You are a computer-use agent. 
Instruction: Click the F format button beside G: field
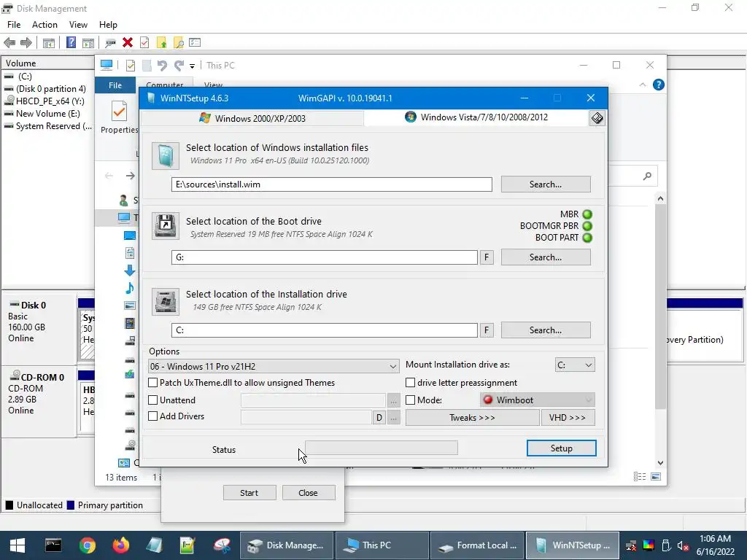487,257
